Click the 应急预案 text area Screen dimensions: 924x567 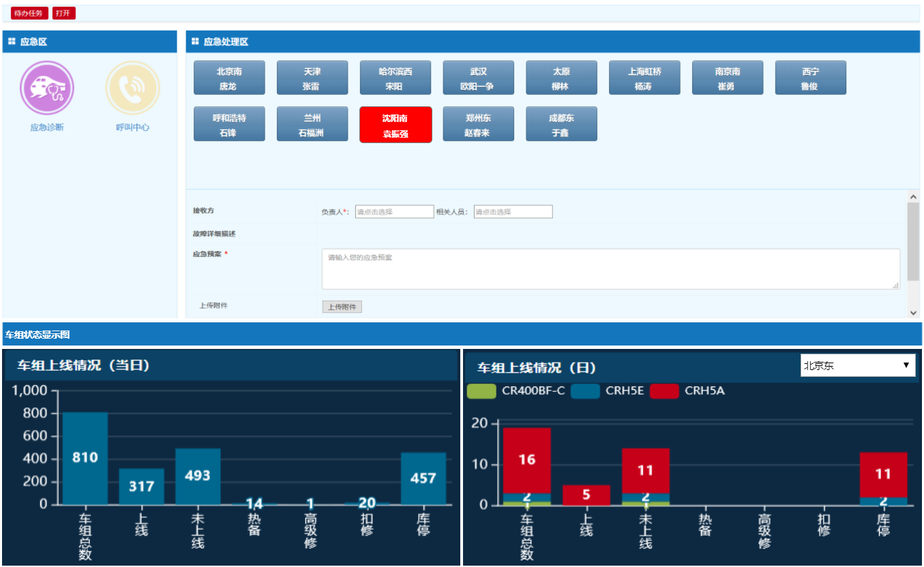(611, 269)
